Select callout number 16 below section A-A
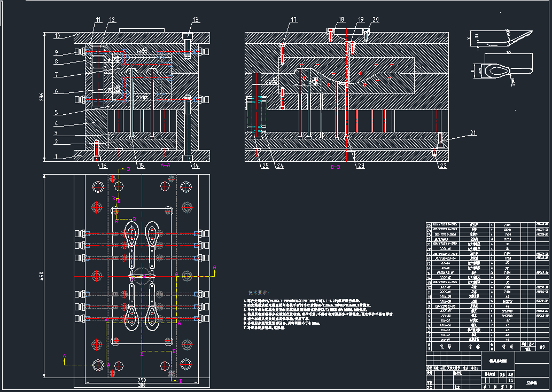 (103, 166)
